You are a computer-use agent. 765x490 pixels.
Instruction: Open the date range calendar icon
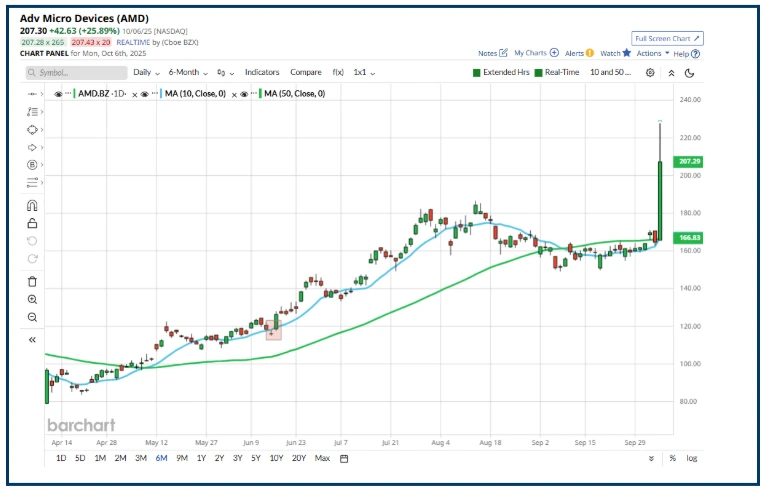point(344,459)
